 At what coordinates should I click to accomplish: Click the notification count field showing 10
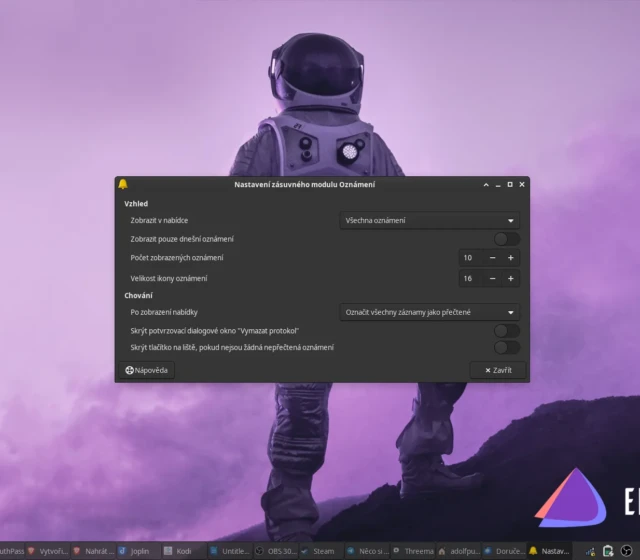coord(471,258)
